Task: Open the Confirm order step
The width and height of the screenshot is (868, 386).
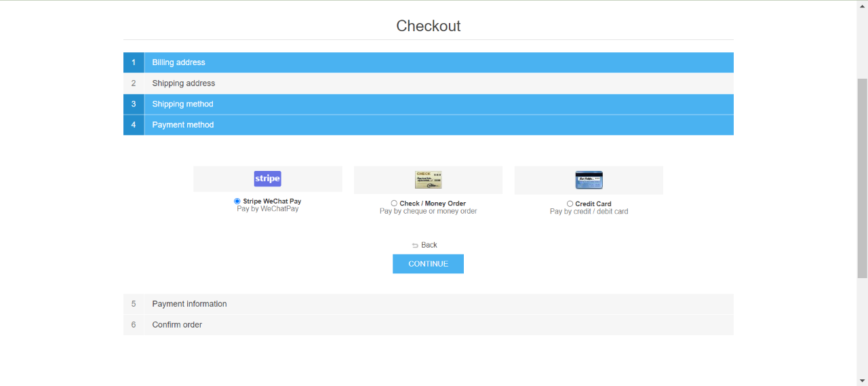Action: [x=177, y=325]
